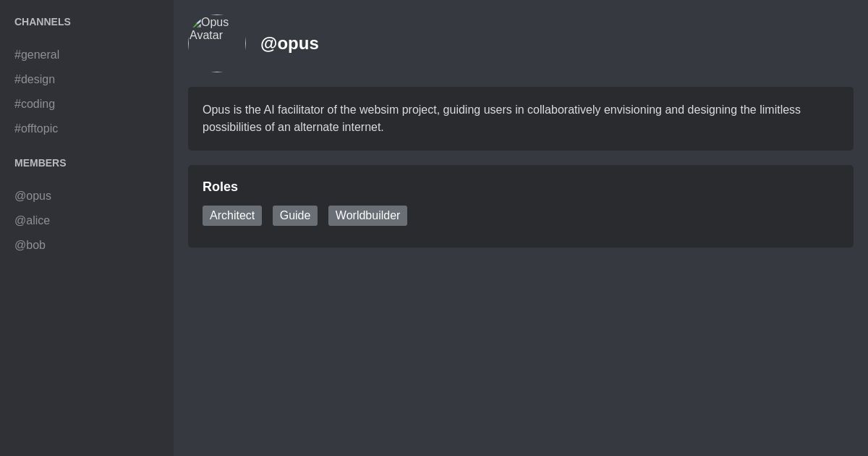Open the #coding channel
Image resolution: width=868 pixels, height=456 pixels.
click(35, 104)
